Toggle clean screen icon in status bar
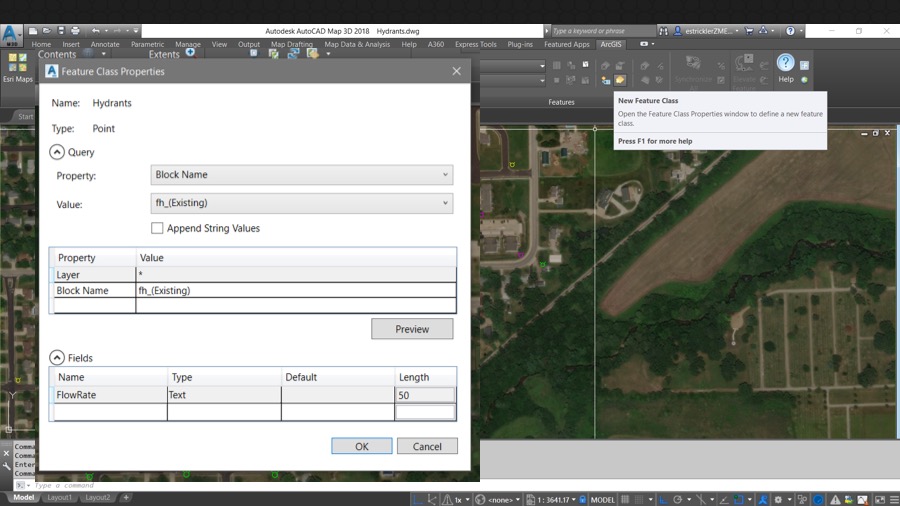The width and height of the screenshot is (900, 506). click(x=880, y=500)
